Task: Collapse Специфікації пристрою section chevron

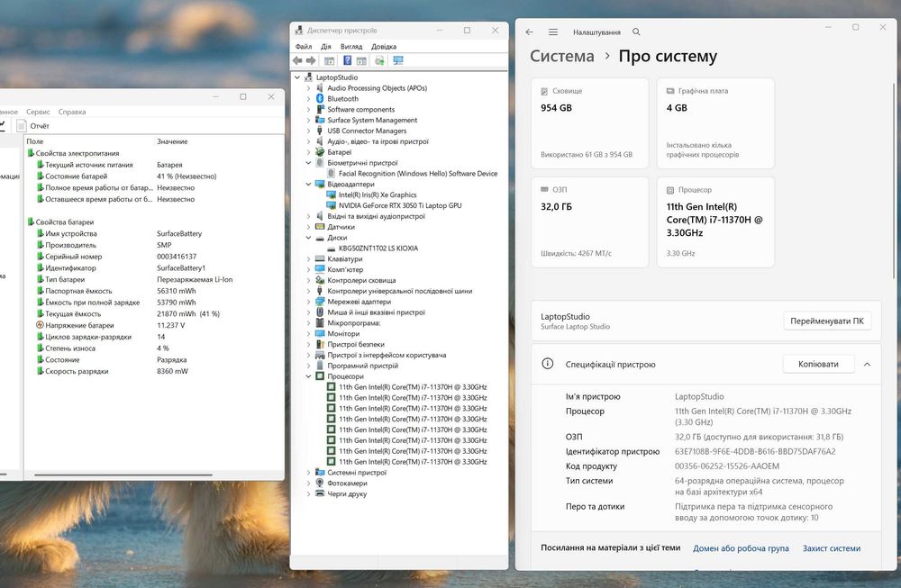Action: [x=867, y=364]
